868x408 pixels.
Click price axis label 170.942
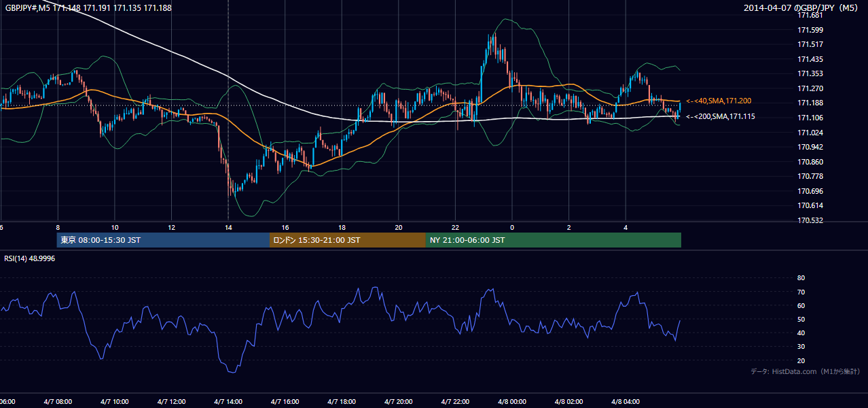pos(811,147)
